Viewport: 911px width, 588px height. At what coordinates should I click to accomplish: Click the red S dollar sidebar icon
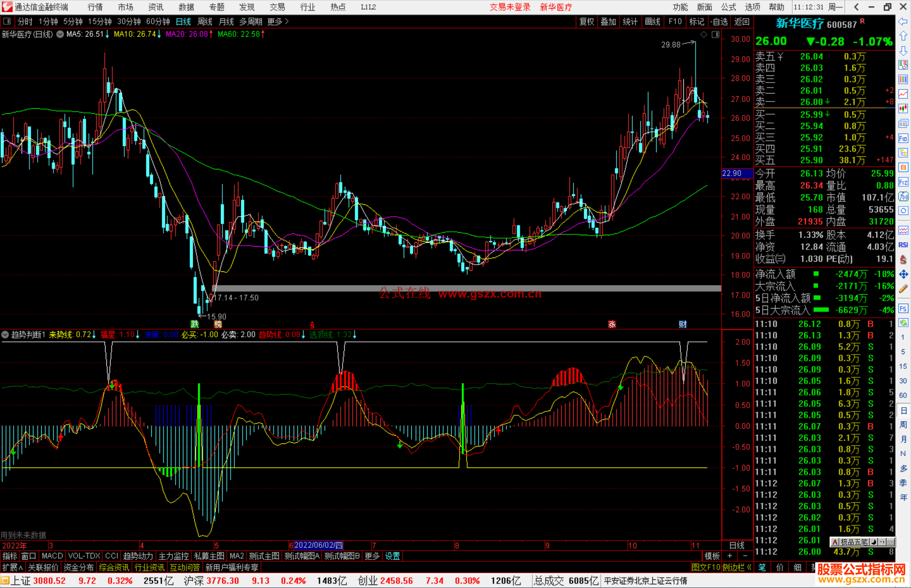[903, 260]
